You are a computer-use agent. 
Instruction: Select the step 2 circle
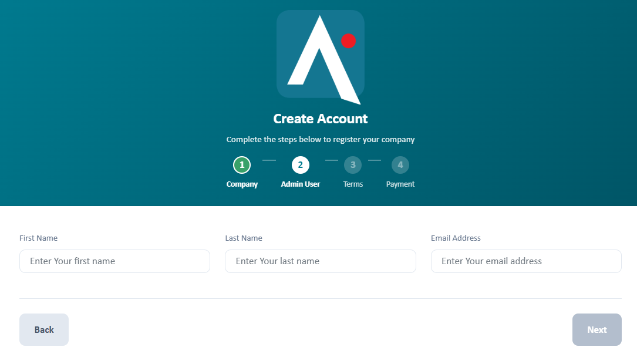300,165
